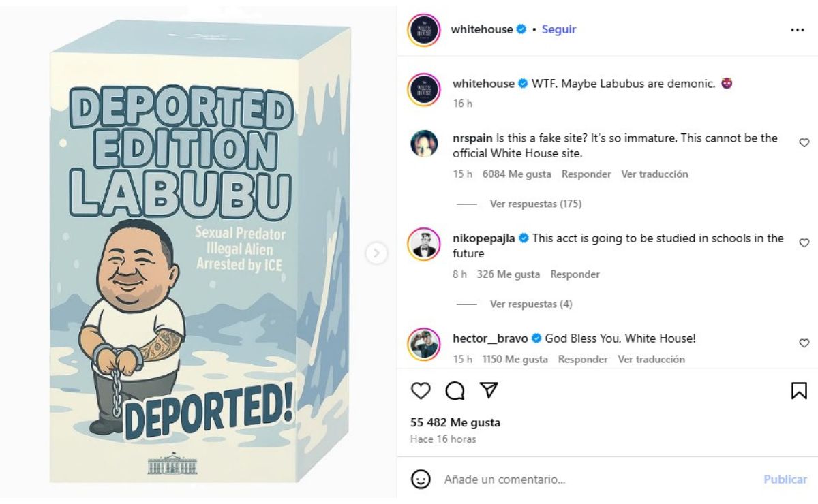This screenshot has width=818, height=504.
Task: Open the emoji picker smiley icon
Action: tap(421, 479)
